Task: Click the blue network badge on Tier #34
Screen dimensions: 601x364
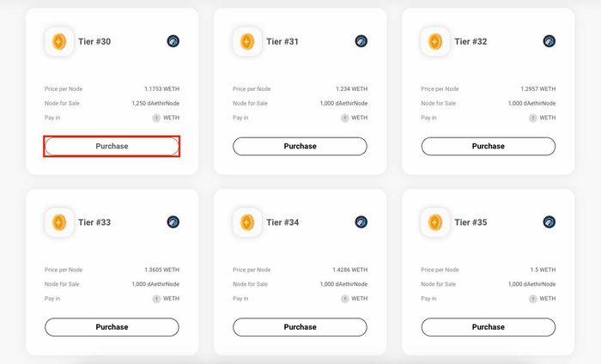Action: [x=361, y=221]
